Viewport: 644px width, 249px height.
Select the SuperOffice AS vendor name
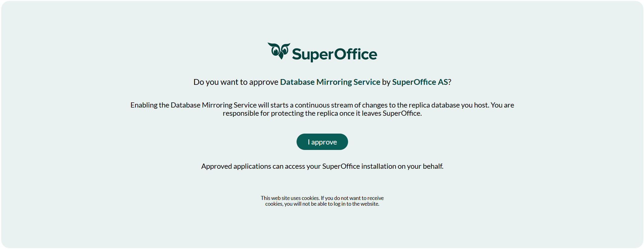coord(420,82)
